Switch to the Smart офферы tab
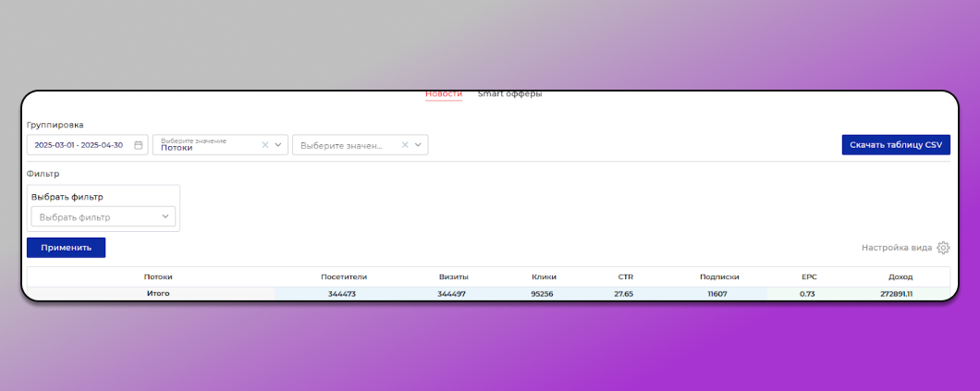The width and height of the screenshot is (980, 391). [x=509, y=94]
